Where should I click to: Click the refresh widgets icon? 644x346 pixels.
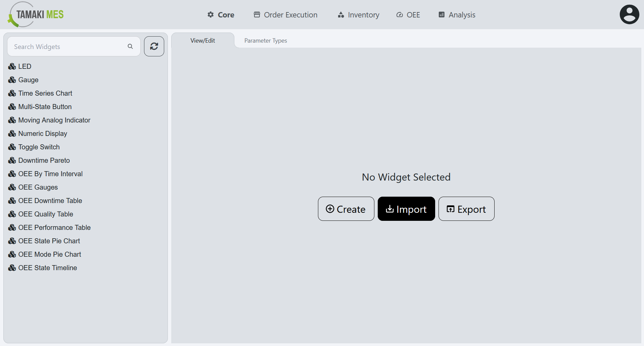point(154,46)
